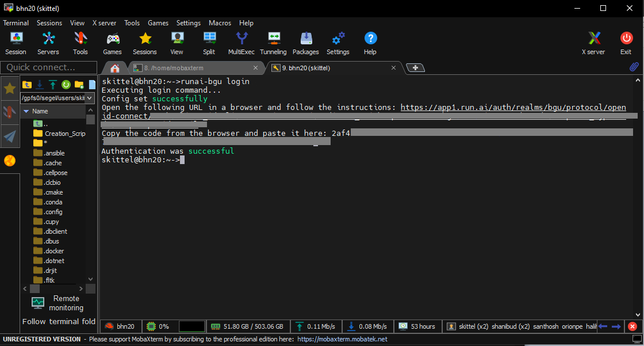Click the red Exit power icon
Image resolution: width=644 pixels, height=346 pixels.
coord(626,43)
